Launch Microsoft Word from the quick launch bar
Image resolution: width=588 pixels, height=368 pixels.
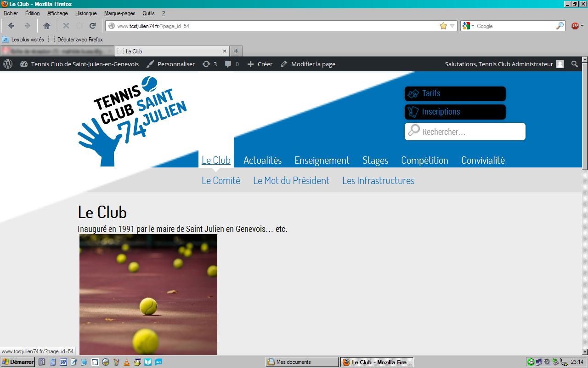(x=62, y=362)
